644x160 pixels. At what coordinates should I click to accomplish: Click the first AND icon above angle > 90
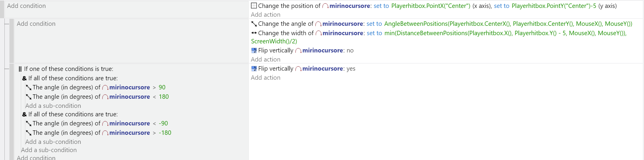(24, 78)
